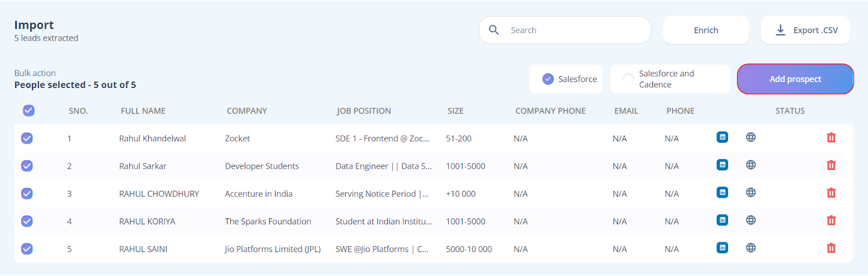Open website globe icon for Jio Platforms row
The image size is (868, 276).
tap(751, 248)
